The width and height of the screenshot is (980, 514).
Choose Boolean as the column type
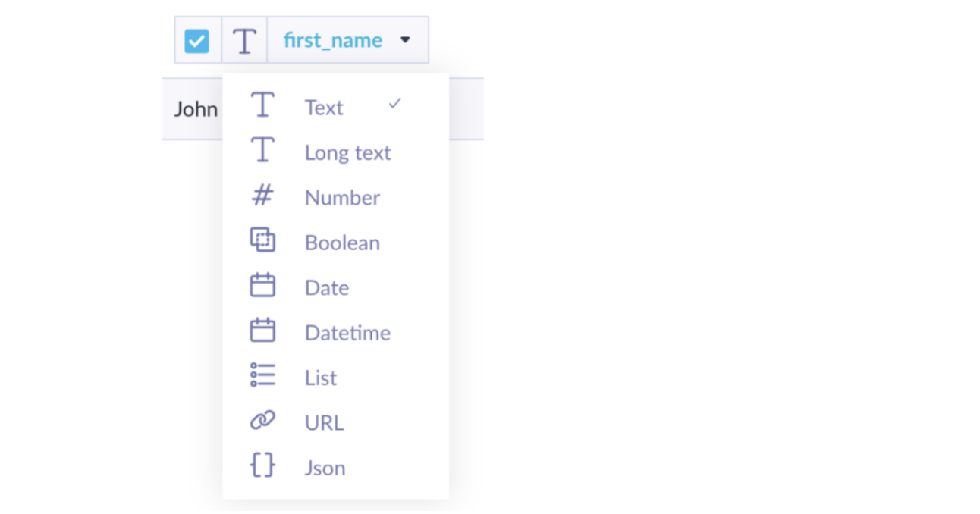342,242
